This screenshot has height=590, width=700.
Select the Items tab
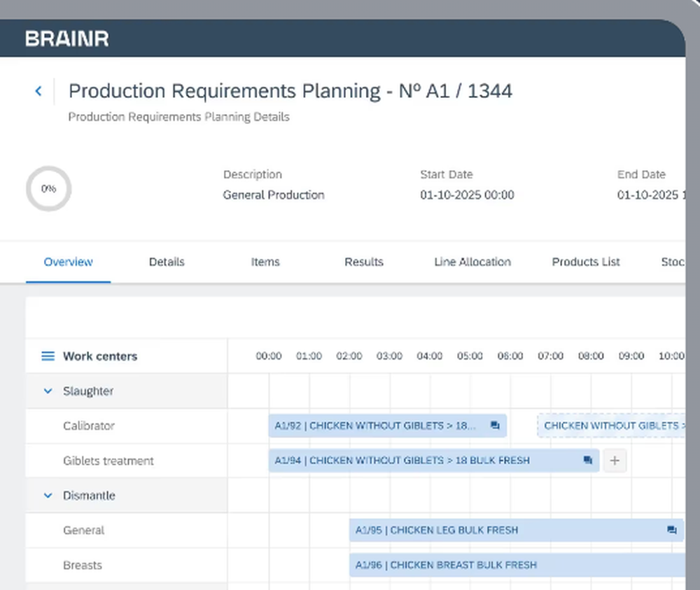coord(265,262)
